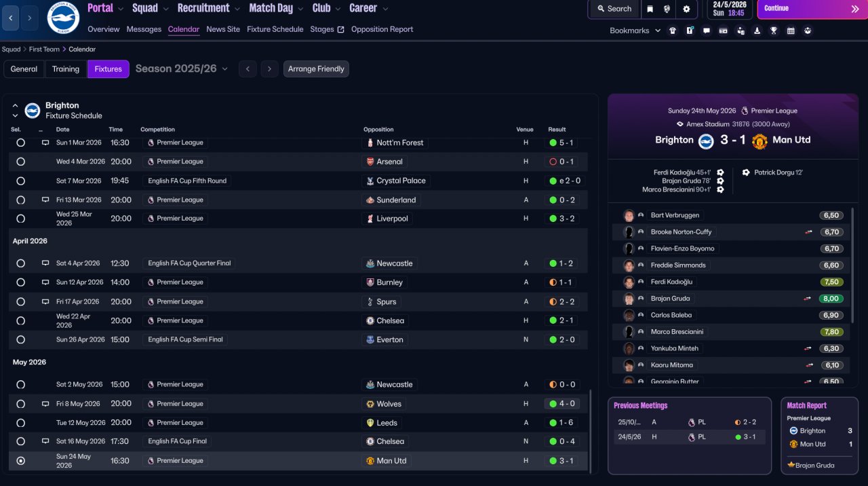868x486 pixels.
Task: Click the player ratings list scrollbar
Action: [x=854, y=265]
